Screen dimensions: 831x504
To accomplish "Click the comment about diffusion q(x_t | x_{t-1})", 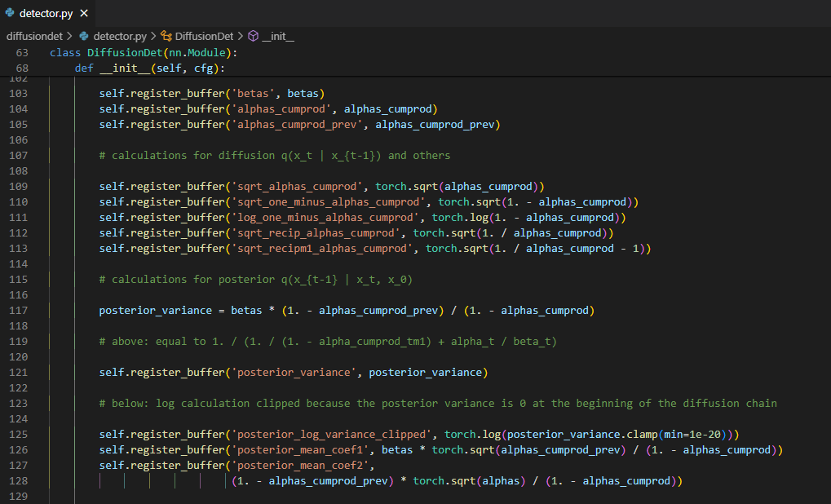I will coord(274,156).
